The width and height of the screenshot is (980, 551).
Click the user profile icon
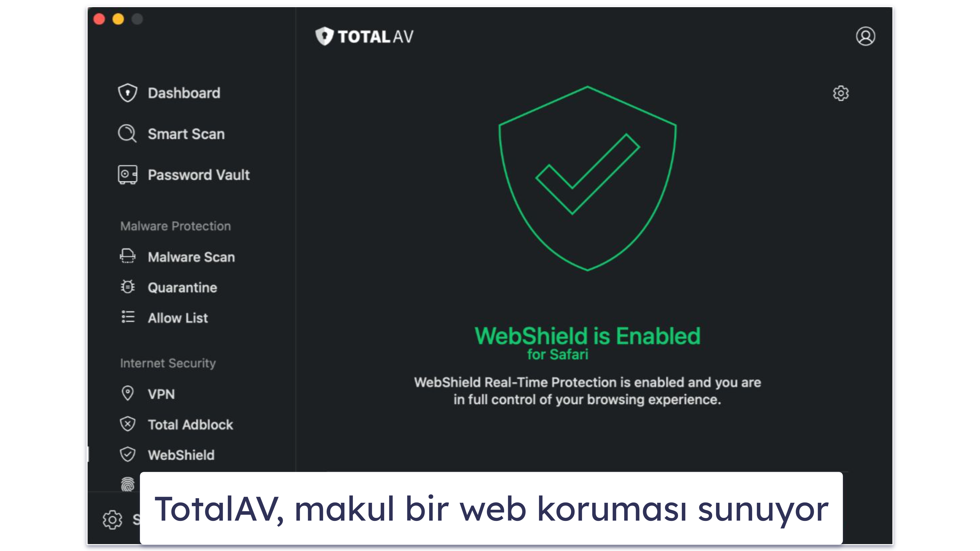(x=866, y=36)
